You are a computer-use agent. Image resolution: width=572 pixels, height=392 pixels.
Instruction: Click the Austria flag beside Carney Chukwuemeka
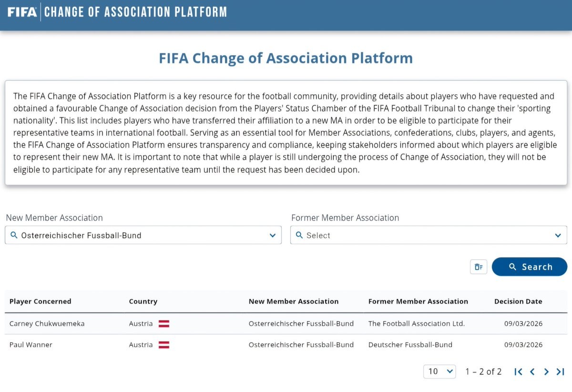click(164, 324)
